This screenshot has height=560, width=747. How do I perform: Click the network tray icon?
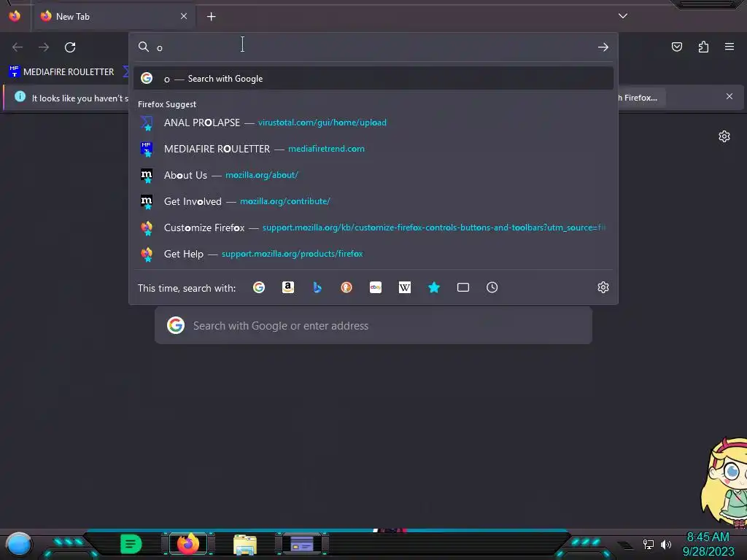[648, 544]
